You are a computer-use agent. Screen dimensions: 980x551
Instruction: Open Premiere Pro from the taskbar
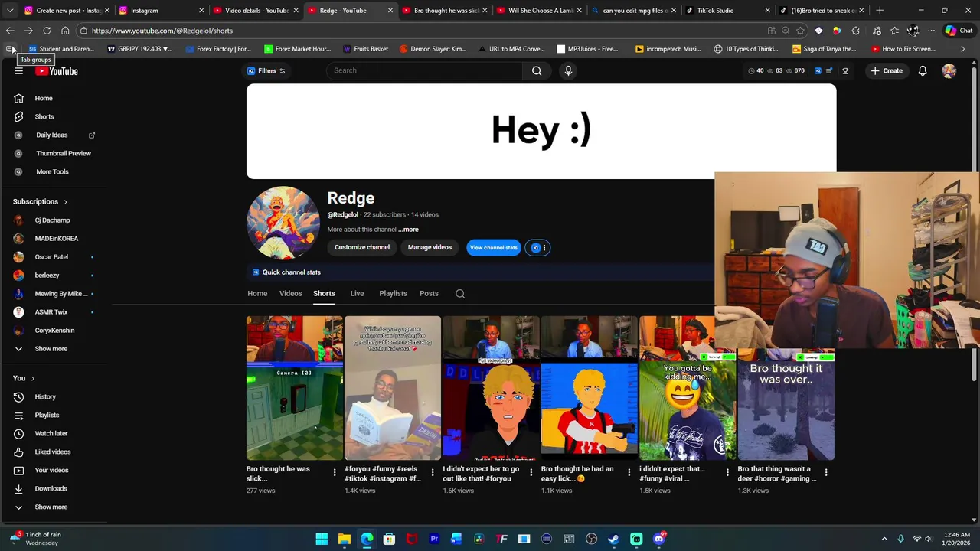pos(434,539)
